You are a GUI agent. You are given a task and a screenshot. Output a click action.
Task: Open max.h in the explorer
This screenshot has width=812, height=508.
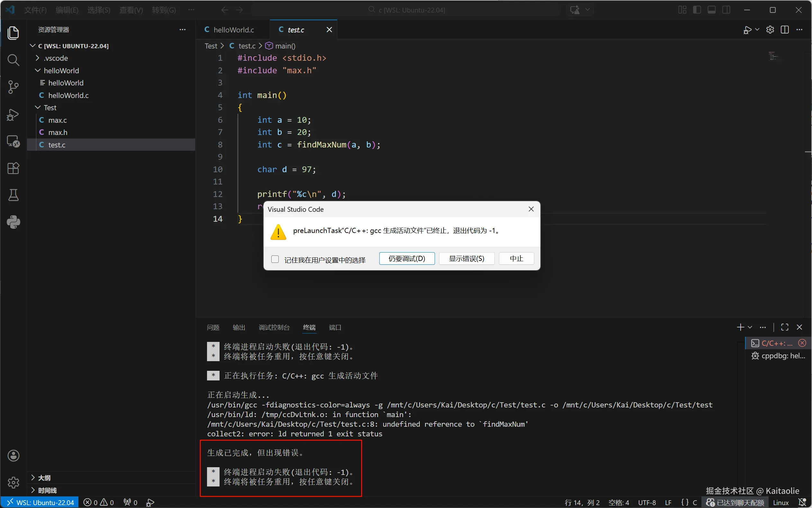tap(58, 132)
